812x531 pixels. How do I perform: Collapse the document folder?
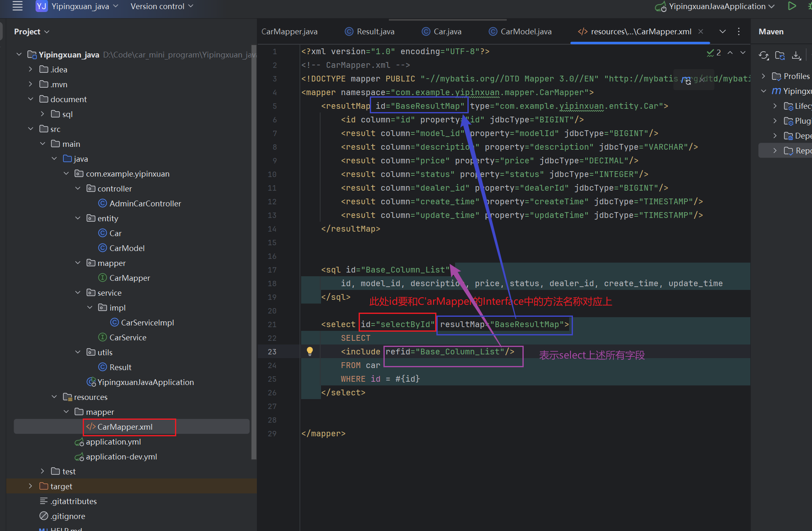pos(31,99)
